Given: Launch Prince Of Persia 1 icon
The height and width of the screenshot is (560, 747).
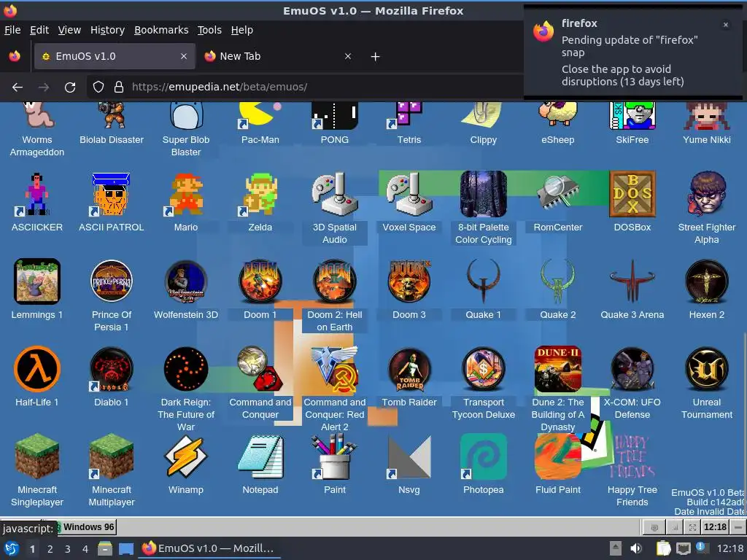Looking at the screenshot, I should [111, 281].
